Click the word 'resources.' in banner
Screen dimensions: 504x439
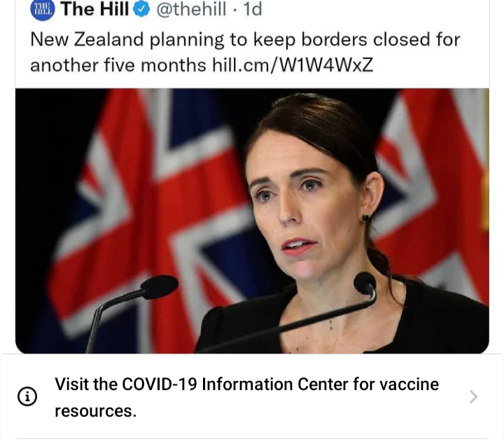pyautogui.click(x=95, y=411)
